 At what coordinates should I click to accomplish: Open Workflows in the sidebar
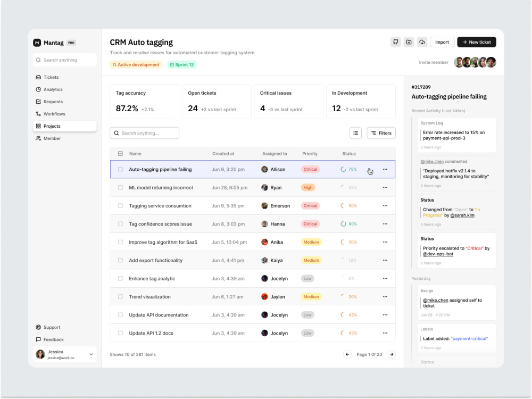click(x=65, y=114)
